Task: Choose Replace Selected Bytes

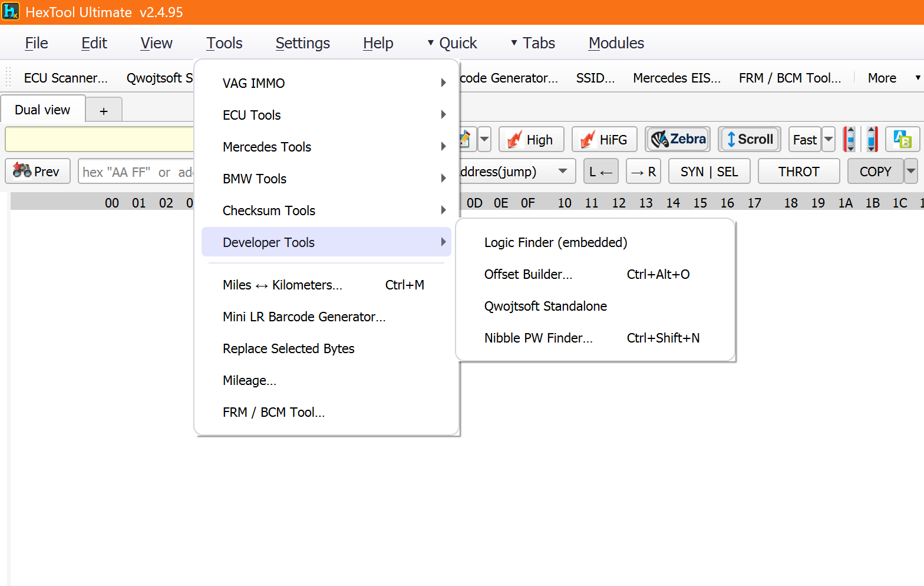Action: click(x=326, y=348)
